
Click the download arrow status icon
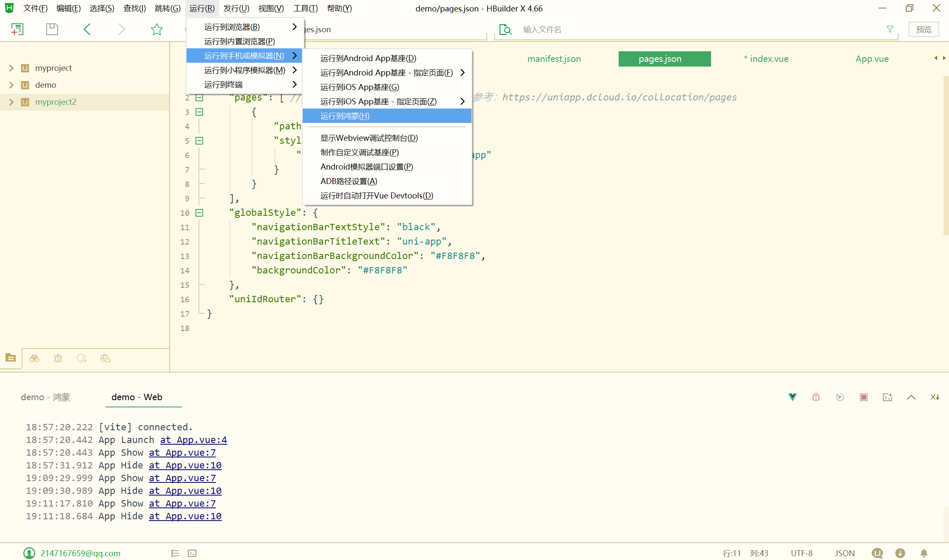[900, 553]
